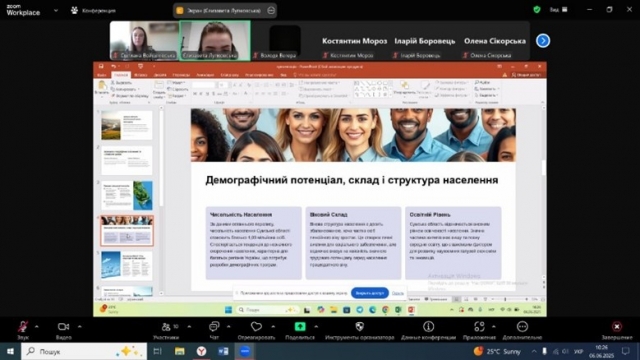
Task: Expand the arrow next to Участники
Action: click(189, 327)
